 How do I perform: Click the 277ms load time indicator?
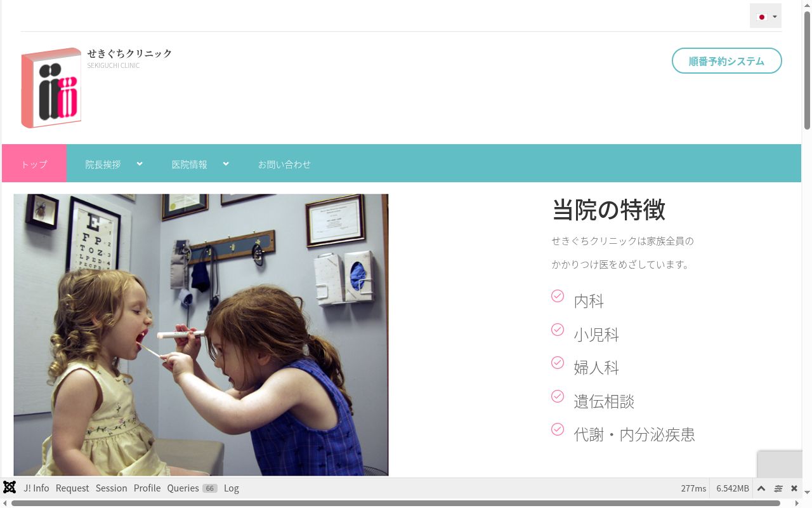click(693, 488)
